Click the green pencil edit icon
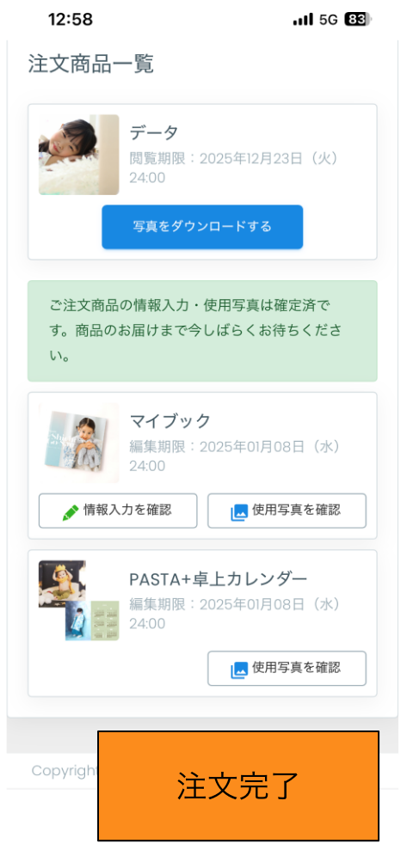This screenshot has width=413, height=868. coord(71,512)
